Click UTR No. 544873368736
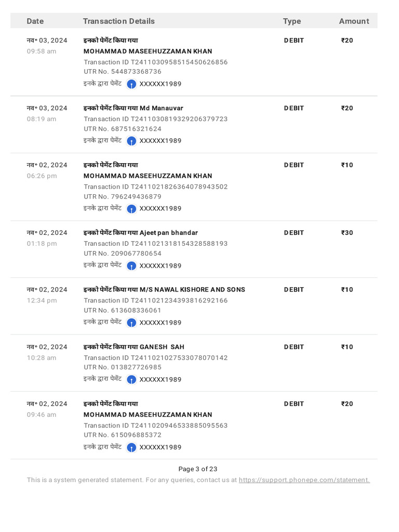This screenshot has width=399, height=532. point(123,72)
